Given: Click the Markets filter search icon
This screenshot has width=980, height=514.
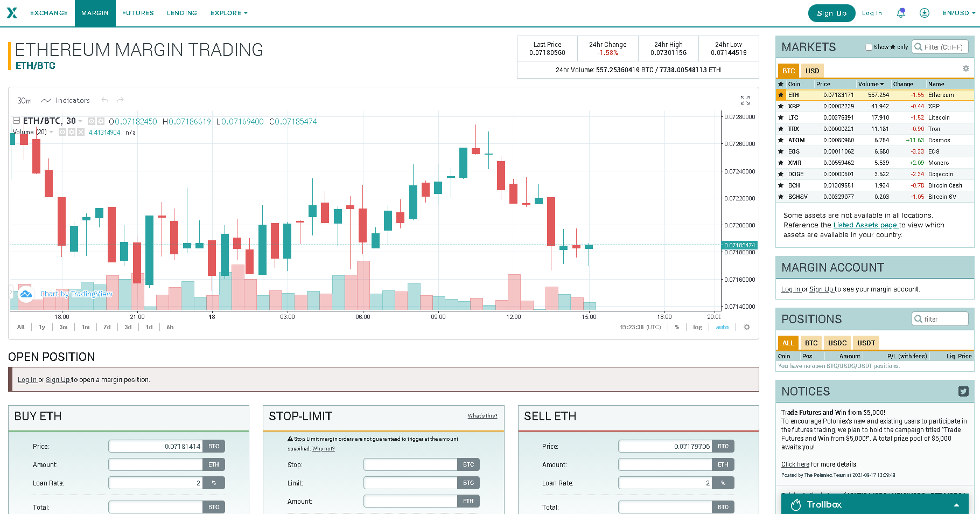Looking at the screenshot, I should [x=919, y=47].
